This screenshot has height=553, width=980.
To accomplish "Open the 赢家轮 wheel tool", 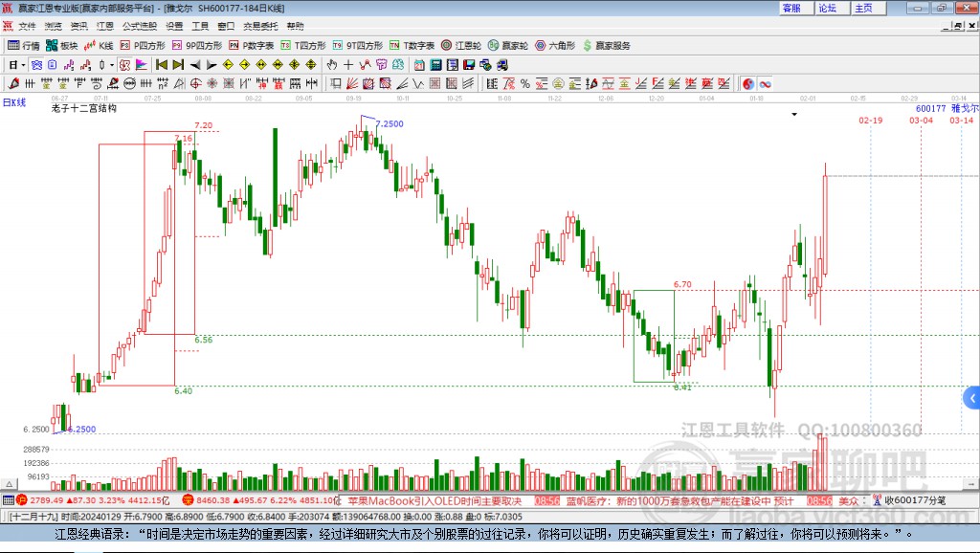I will point(508,46).
